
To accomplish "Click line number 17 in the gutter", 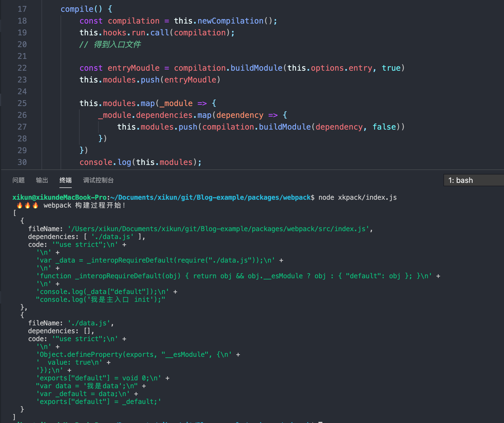I will coord(22,9).
